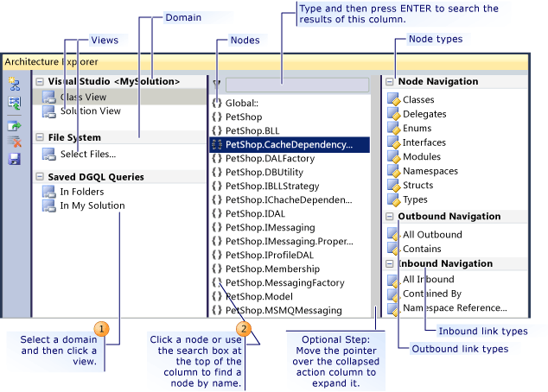Expand the collapsed action column strip
Viewport: 548px width, 392px height.
click(x=376, y=197)
